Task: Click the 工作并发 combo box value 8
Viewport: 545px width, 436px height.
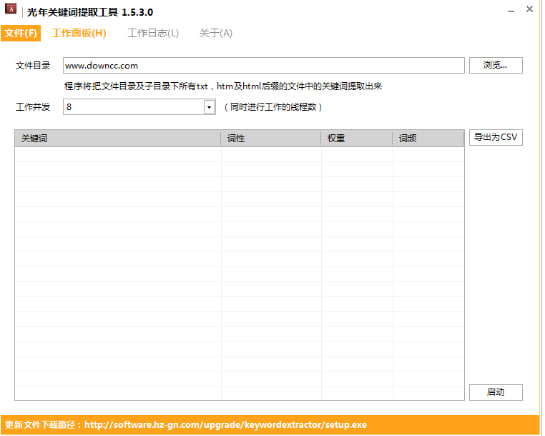Action: click(134, 107)
